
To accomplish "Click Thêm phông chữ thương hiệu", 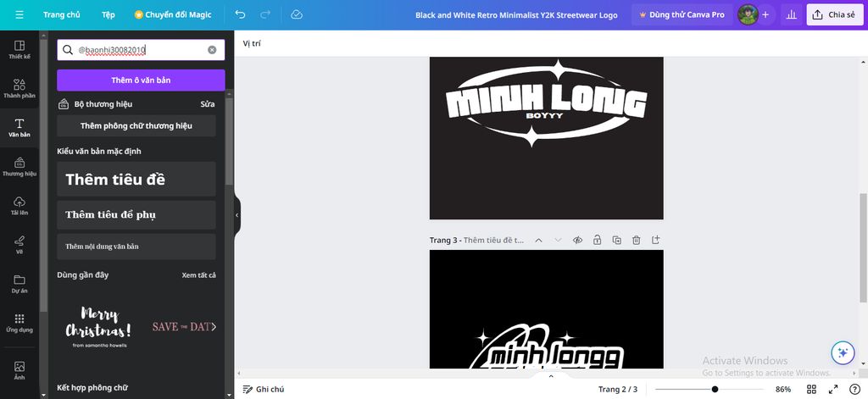I will coord(136,125).
